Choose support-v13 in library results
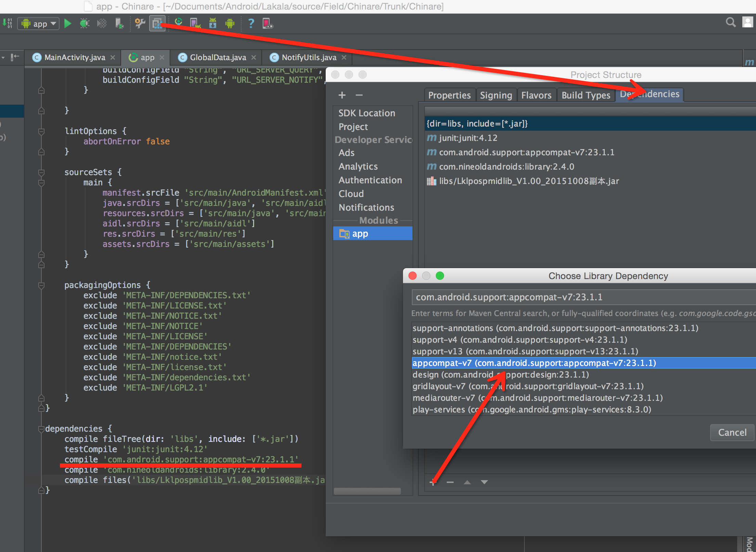This screenshot has height=552, width=756. point(584,351)
